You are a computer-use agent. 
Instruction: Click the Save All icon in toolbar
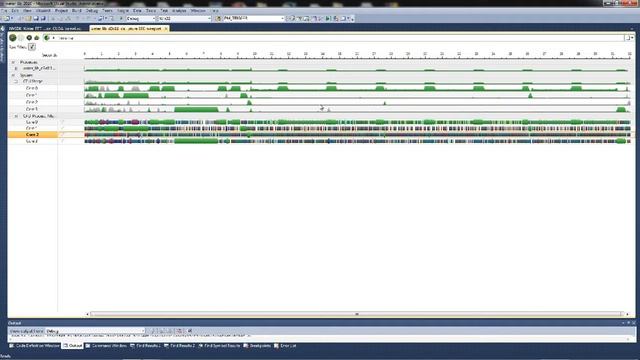point(43,18)
